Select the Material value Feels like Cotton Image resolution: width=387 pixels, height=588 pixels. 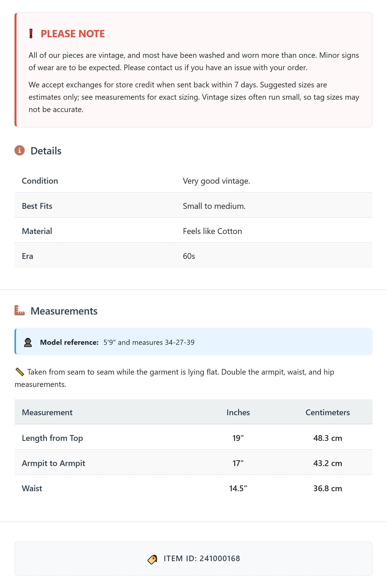click(212, 231)
